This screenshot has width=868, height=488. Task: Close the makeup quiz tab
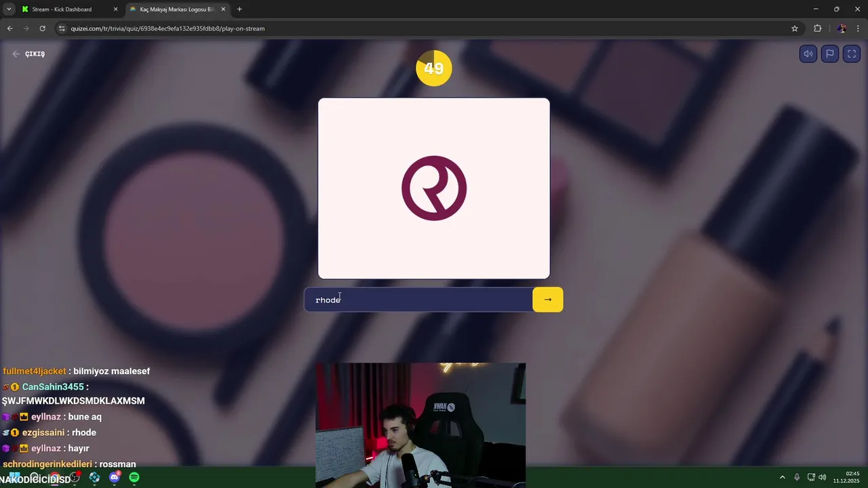pos(223,9)
